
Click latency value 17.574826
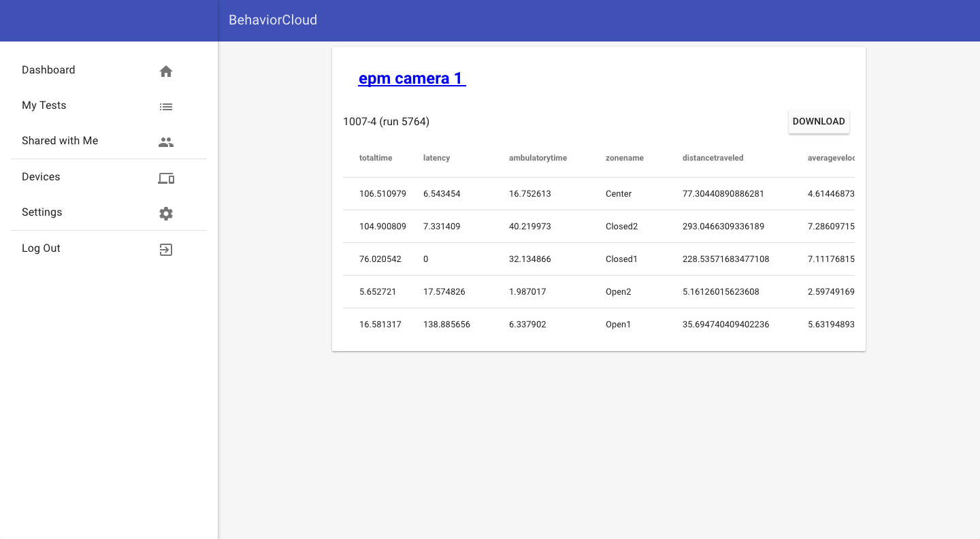point(444,292)
